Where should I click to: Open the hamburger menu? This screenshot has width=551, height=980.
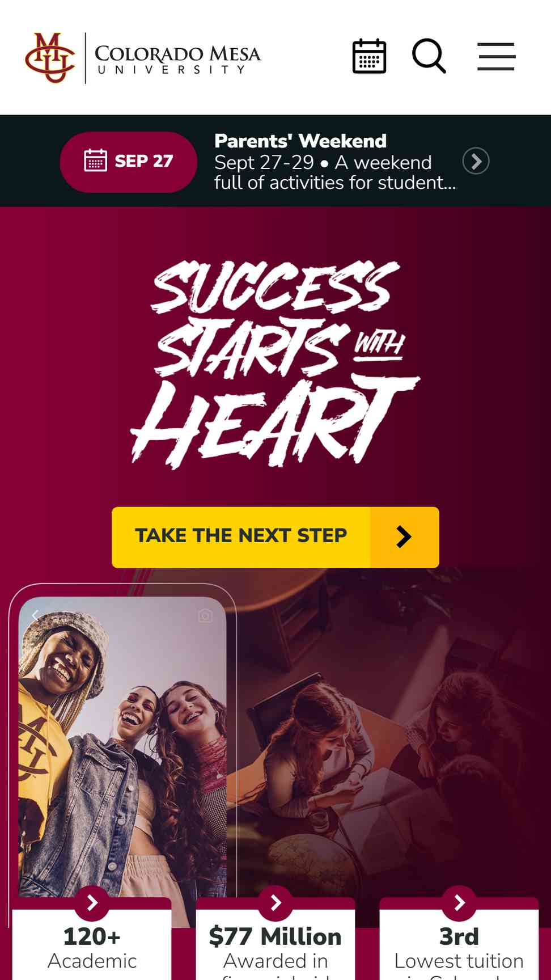[496, 56]
